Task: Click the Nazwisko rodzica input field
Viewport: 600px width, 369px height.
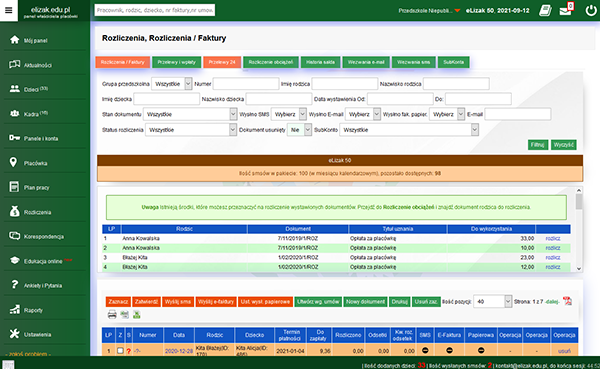Action: [x=456, y=83]
